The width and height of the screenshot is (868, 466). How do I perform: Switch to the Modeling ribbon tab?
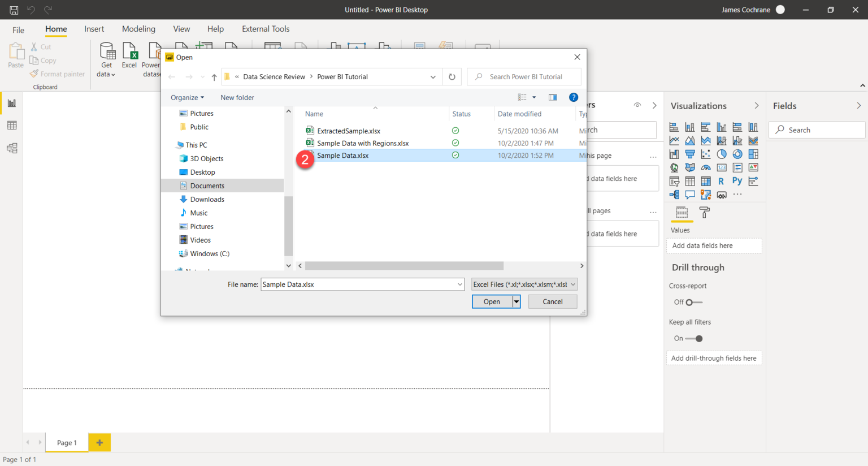click(x=138, y=29)
